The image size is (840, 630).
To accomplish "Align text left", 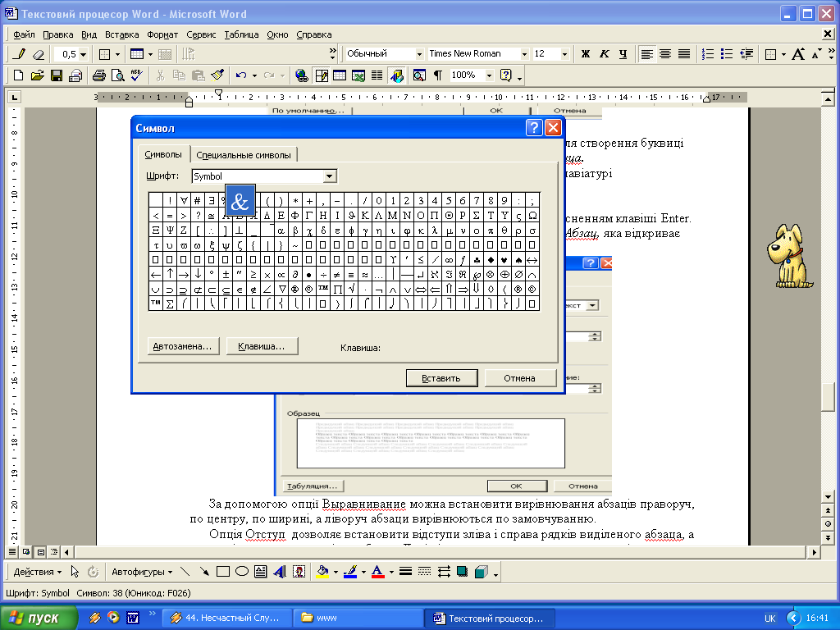I will click(x=647, y=54).
